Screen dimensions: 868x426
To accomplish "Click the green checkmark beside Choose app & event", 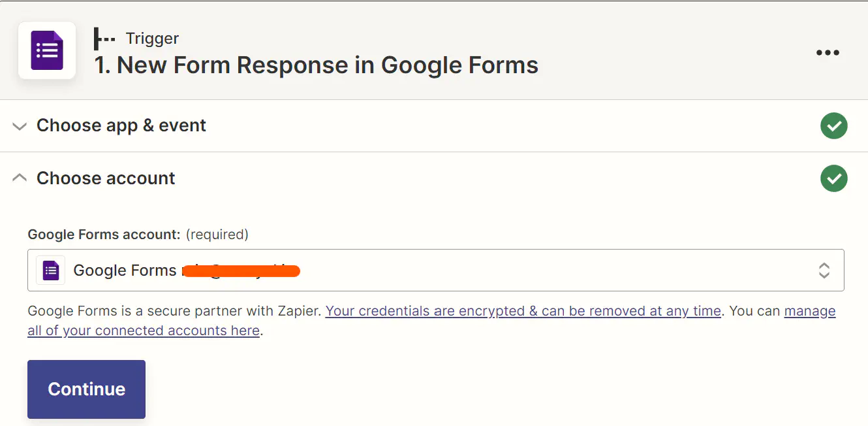I will 833,125.
